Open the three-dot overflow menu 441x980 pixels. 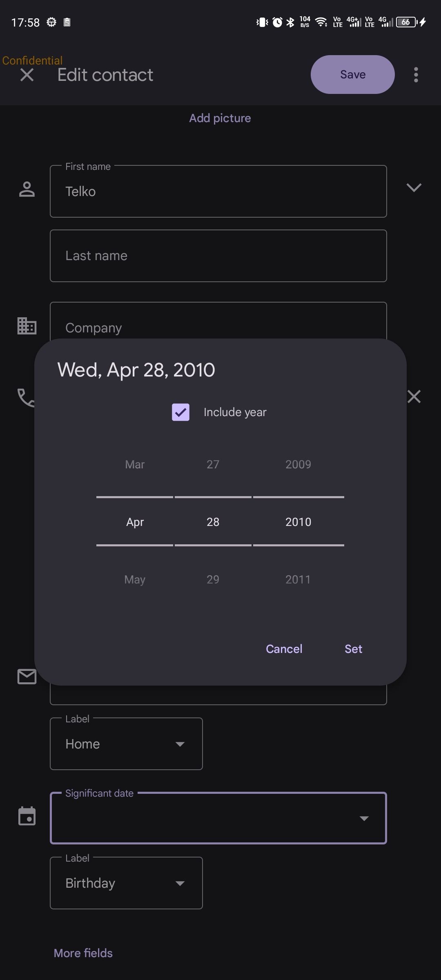(416, 74)
